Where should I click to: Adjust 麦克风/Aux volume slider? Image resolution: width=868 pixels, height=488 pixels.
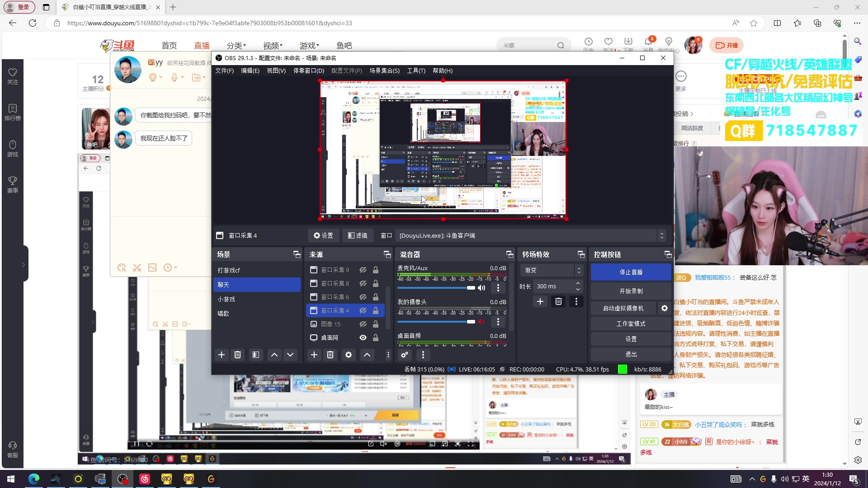[436, 288]
